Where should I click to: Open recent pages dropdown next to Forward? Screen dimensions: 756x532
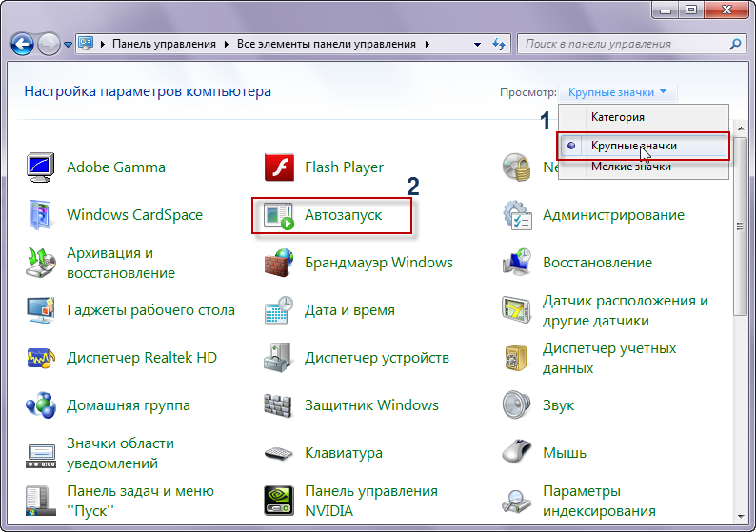68,45
